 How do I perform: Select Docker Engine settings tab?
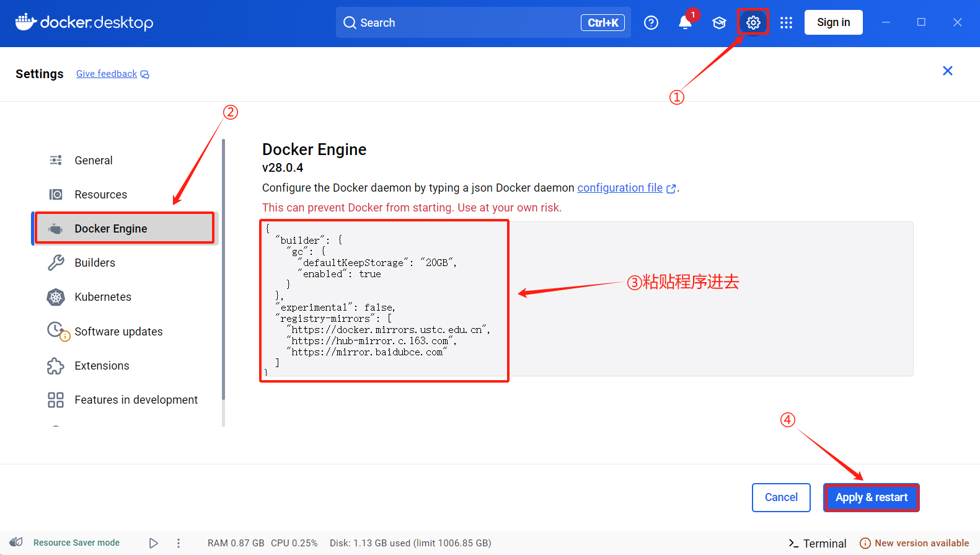(126, 228)
